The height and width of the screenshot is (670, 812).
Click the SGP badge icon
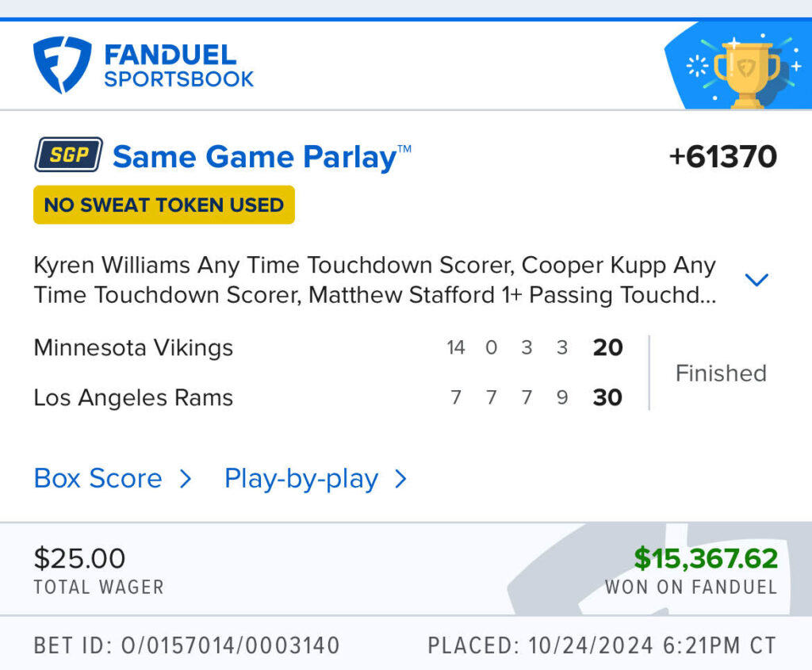tap(68, 155)
